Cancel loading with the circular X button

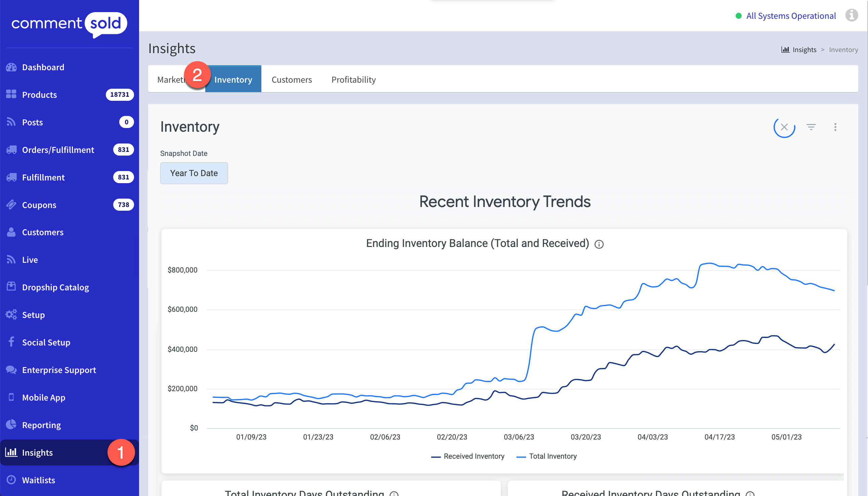click(x=784, y=127)
